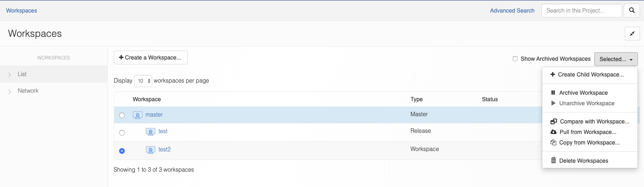Screen dimensions: 644x187
Task: Choose Create Child Workspace... menu entry
Action: click(590, 74)
